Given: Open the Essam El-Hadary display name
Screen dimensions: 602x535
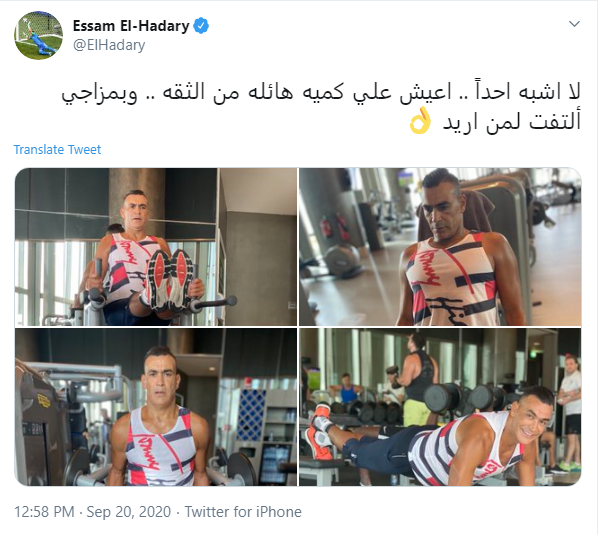Looking at the screenshot, I should point(131,26).
